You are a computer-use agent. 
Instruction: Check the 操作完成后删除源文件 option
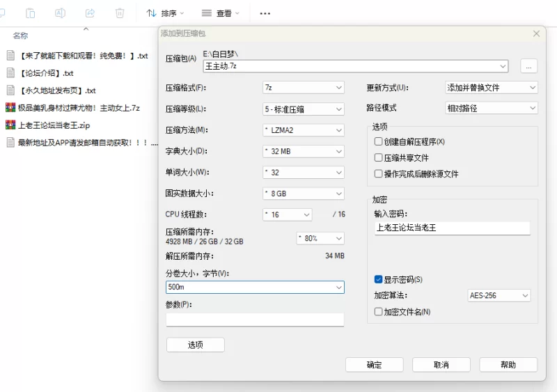[379, 174]
